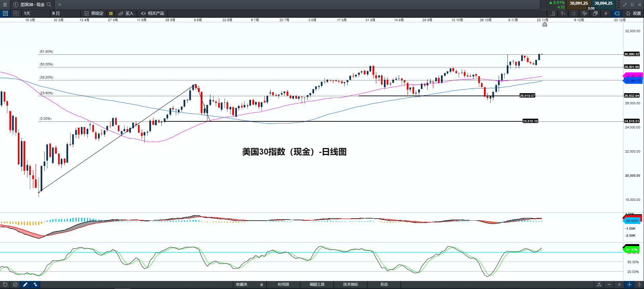Open the 时间段 time period tab
644x289 pixels.
click(283, 285)
